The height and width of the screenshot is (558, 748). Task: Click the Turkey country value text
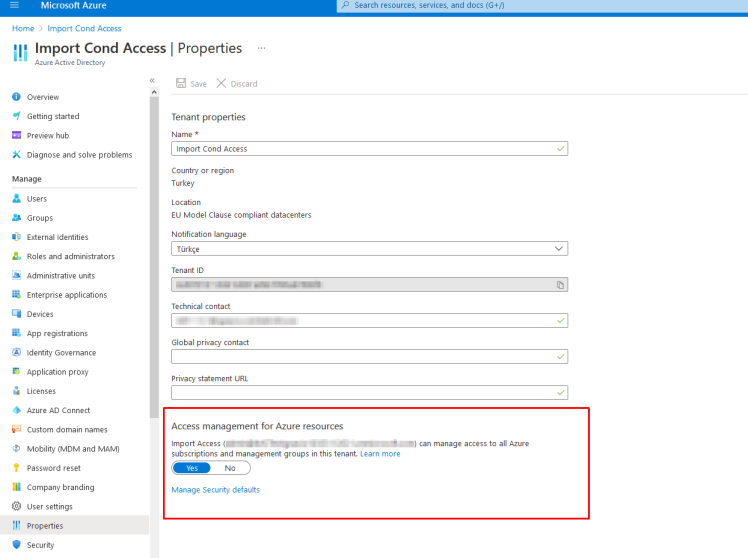pos(183,183)
